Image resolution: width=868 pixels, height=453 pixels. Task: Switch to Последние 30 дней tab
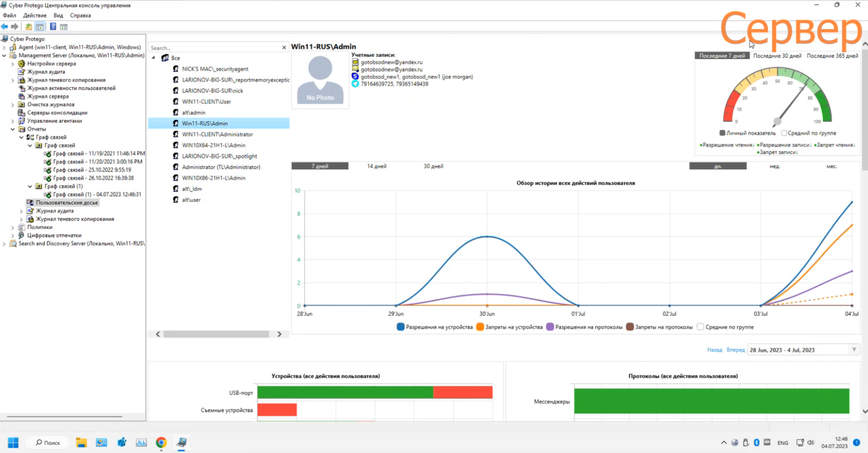[777, 56]
